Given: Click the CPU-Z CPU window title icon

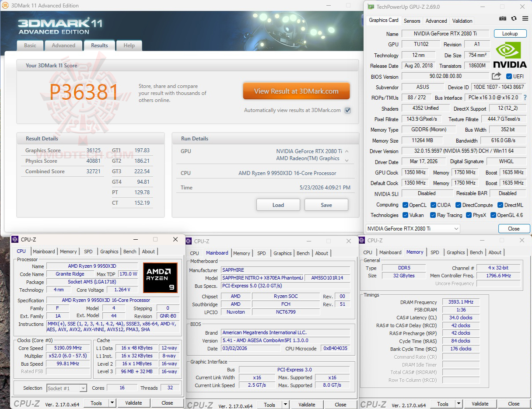Looking at the screenshot, I should coord(15,239).
